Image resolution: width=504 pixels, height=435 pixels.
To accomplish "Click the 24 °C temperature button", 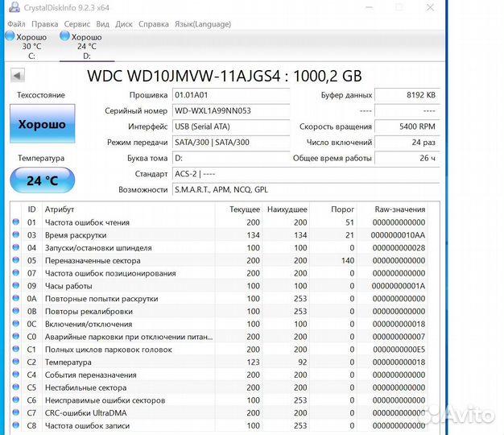I will pos(42,180).
